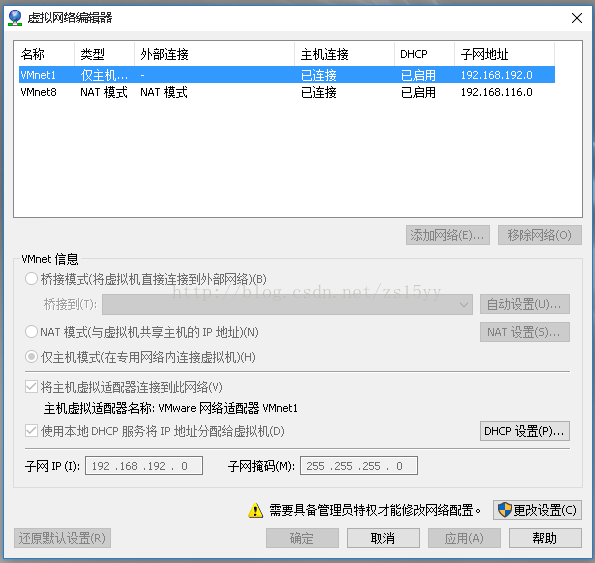Click the 子网掩码 input field
Viewport: 595px width, 563px height.
tap(359, 466)
